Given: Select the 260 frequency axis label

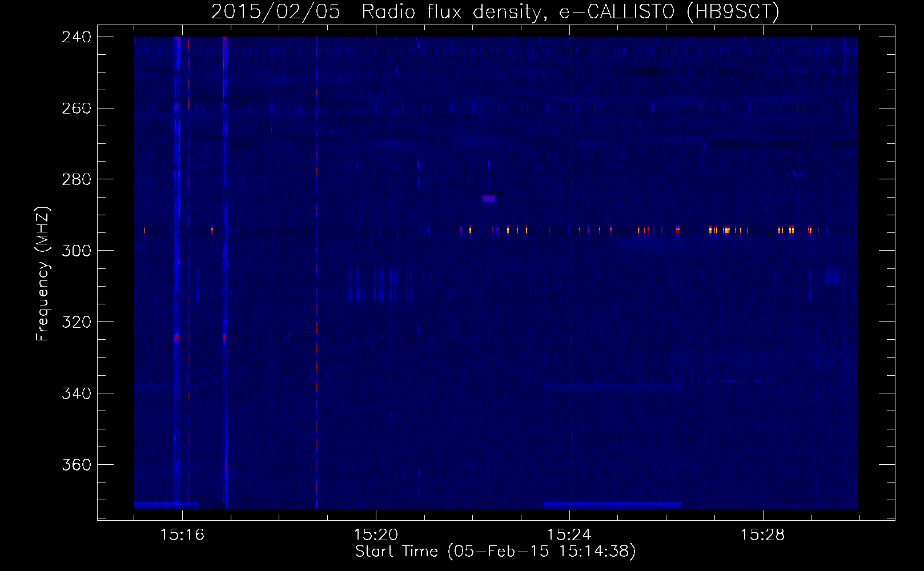Looking at the screenshot, I should 76,108.
